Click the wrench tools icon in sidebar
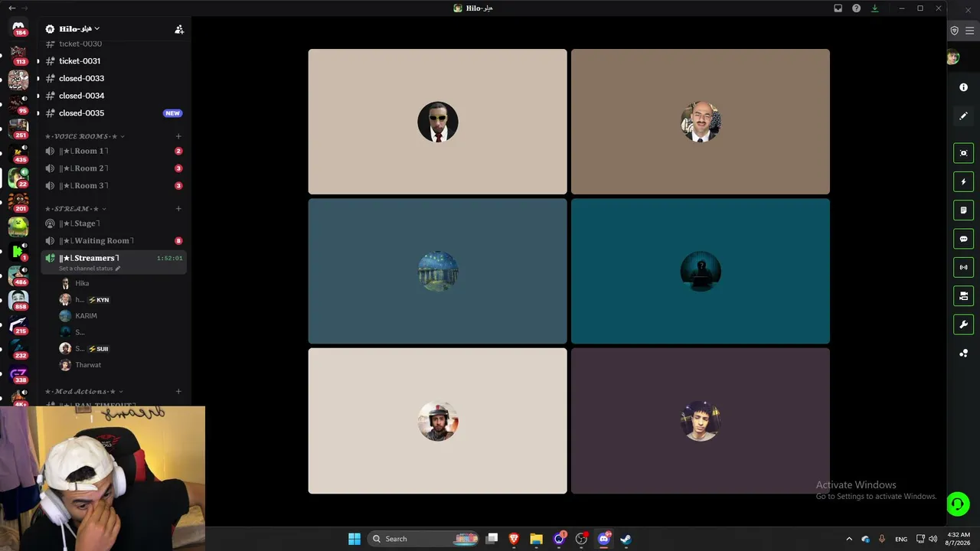This screenshot has height=551, width=980. 964,324
